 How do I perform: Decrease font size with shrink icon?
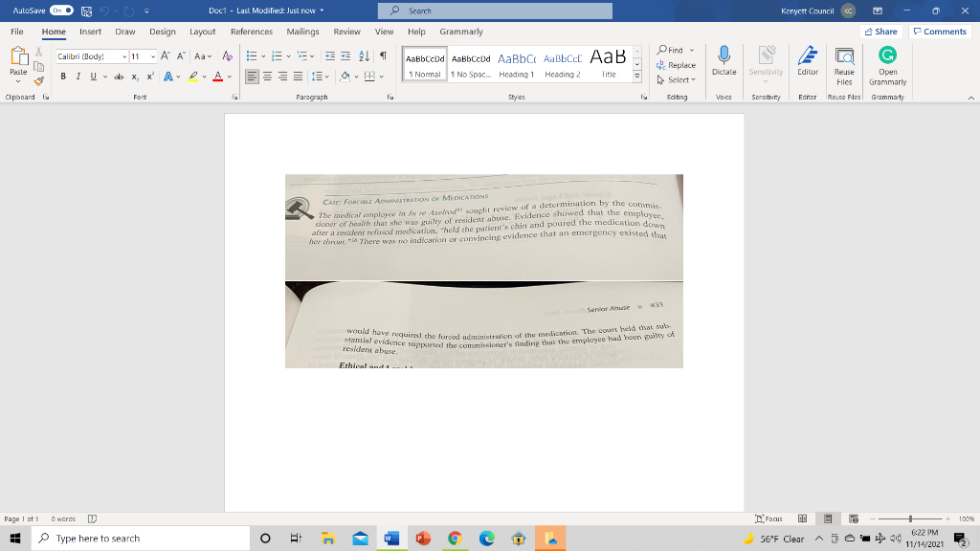(x=181, y=56)
